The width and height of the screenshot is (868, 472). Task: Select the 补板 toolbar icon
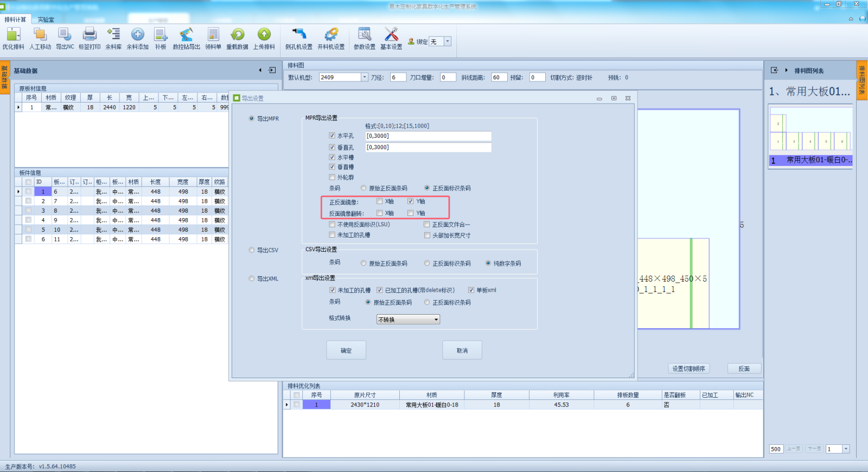click(161, 39)
